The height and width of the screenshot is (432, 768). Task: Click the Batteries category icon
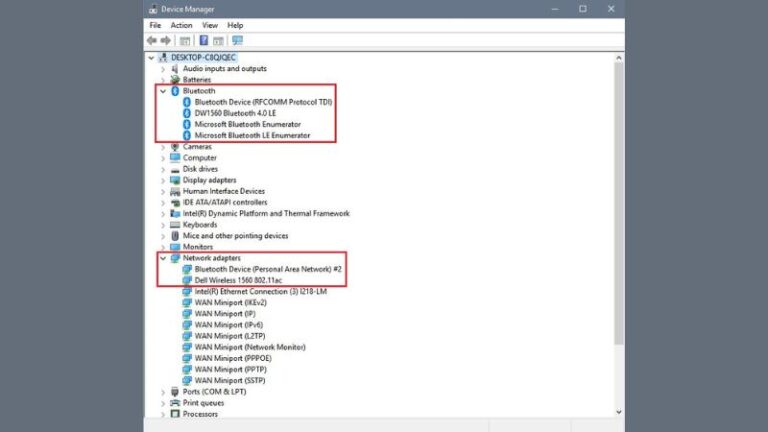point(175,80)
